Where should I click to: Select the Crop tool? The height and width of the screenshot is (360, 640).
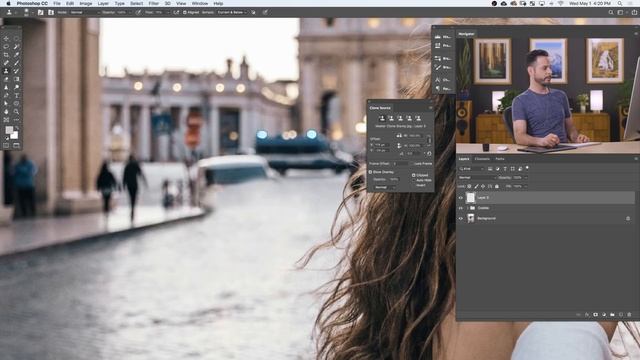coord(6,55)
